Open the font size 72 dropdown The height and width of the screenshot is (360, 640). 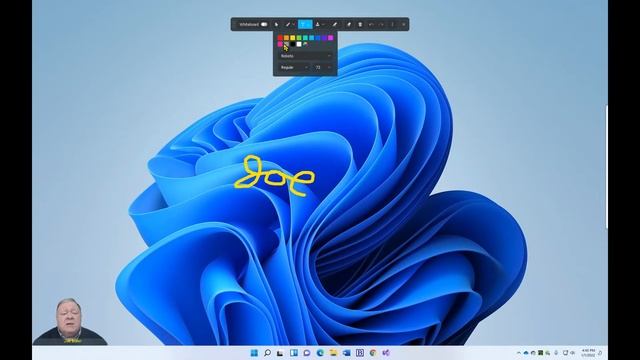click(x=323, y=67)
